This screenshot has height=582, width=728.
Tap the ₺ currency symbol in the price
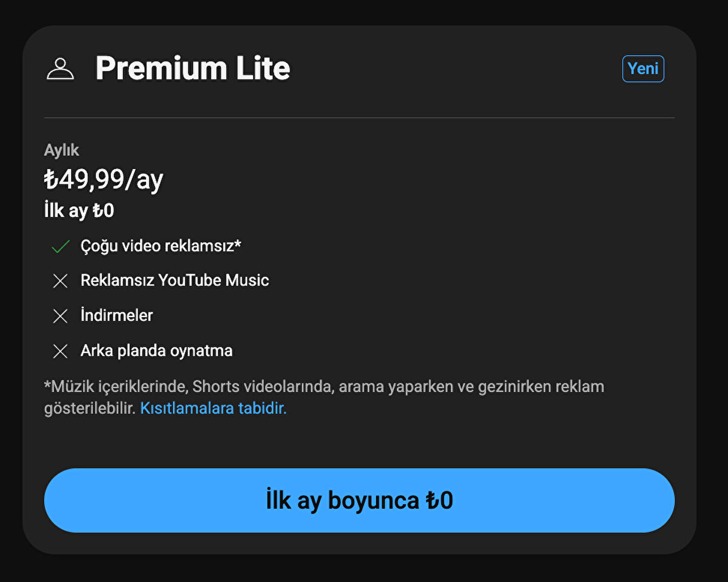pos(51,178)
